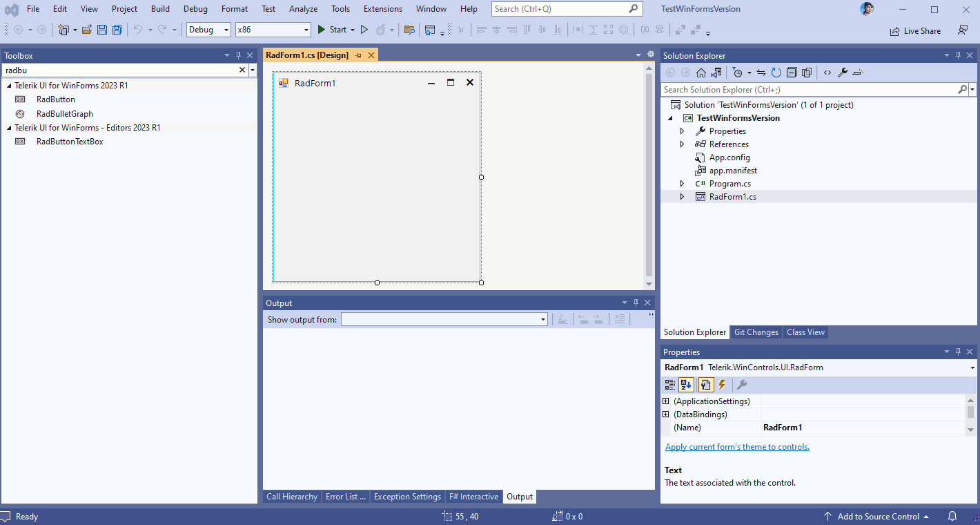Screen dimensions: 980x525
Task: Click the Open File folder icon
Action: point(87,30)
